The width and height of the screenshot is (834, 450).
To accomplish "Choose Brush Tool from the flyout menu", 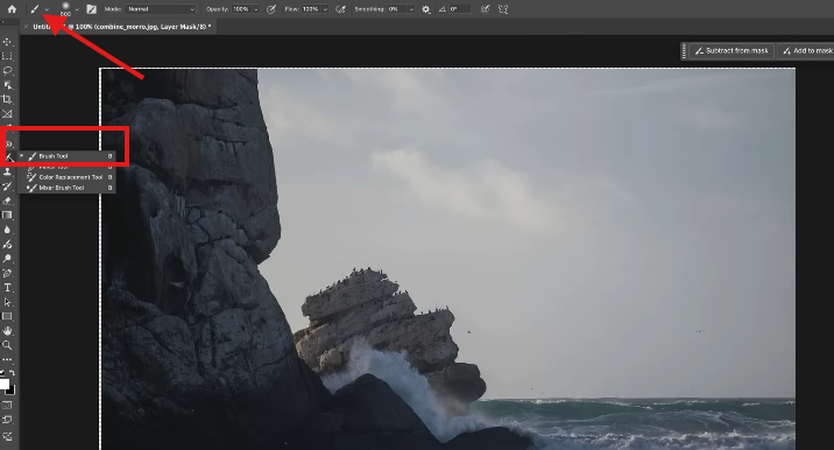I will click(x=67, y=156).
